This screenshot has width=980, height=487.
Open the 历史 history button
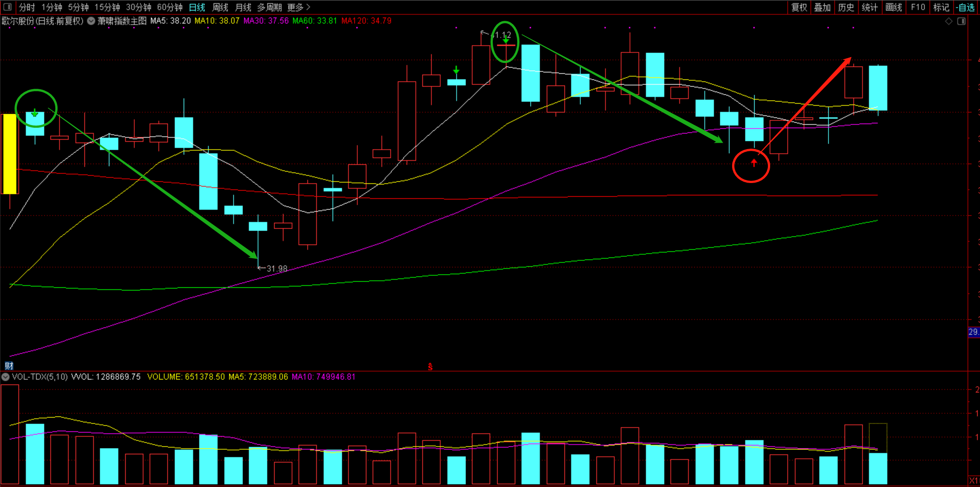coord(846,7)
